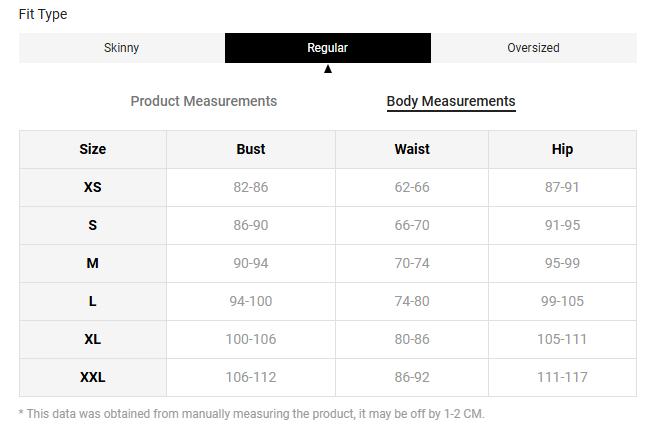The image size is (661, 435).
Task: Select the L size row label
Action: pos(93,301)
